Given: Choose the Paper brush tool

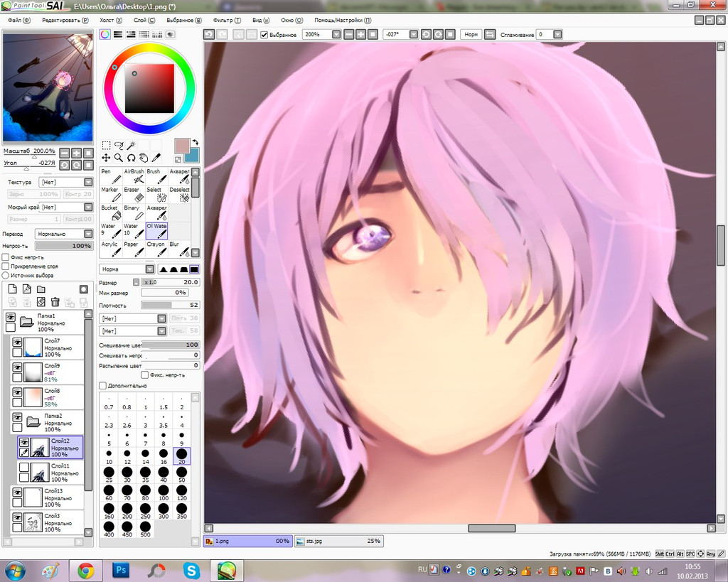Looking at the screenshot, I should point(134,249).
